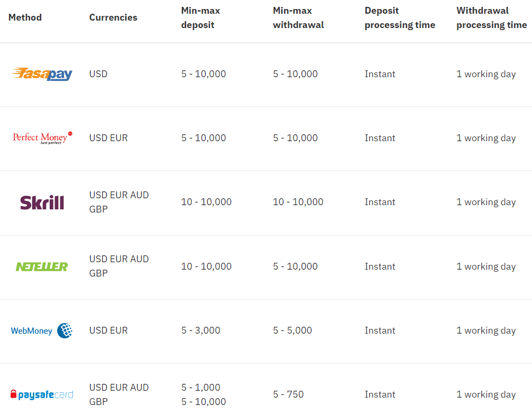Click the paysafecard logo
Screen dimensions: 532x414
point(42,394)
